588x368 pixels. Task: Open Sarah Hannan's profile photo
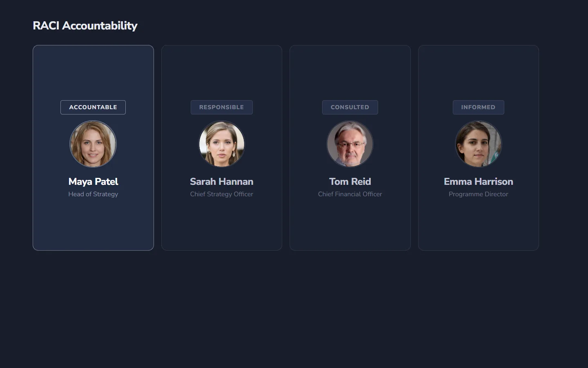221,144
